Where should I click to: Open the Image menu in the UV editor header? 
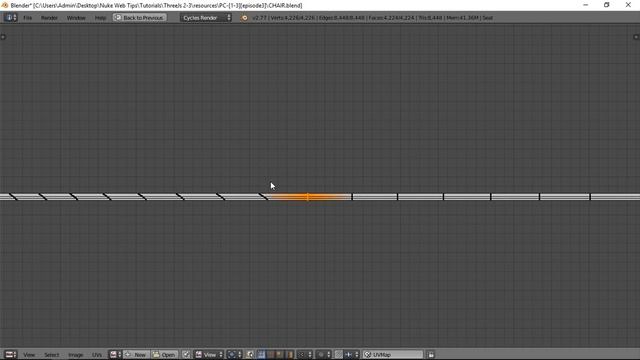(x=76, y=355)
